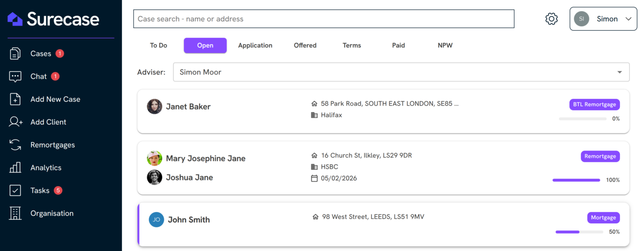The height and width of the screenshot is (251, 644).
Task: Open the Remortgages refresh arrows icon
Action: point(15,145)
